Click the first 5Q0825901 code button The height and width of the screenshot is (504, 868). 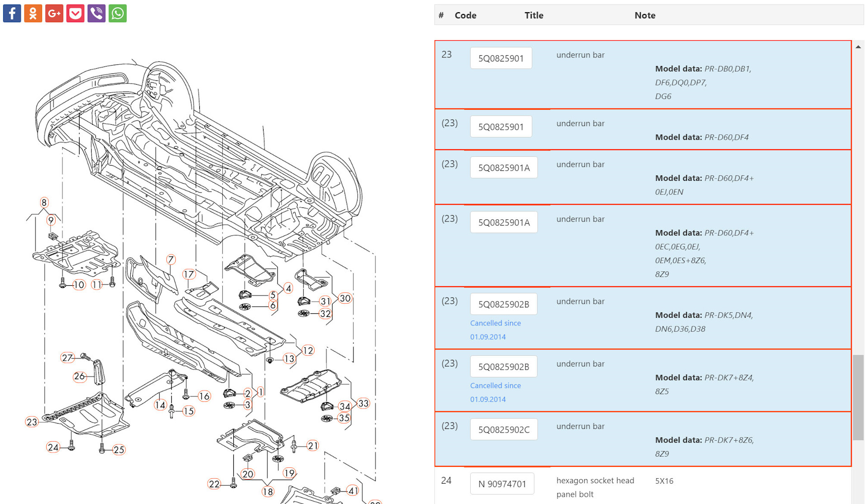501,58
